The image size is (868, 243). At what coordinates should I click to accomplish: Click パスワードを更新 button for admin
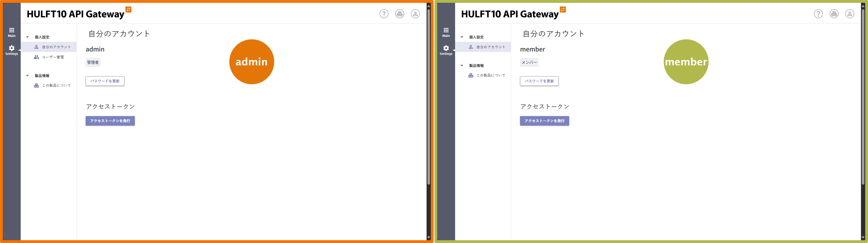point(105,81)
